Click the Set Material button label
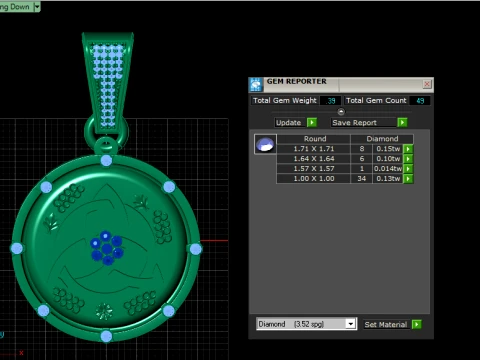 pos(386,324)
